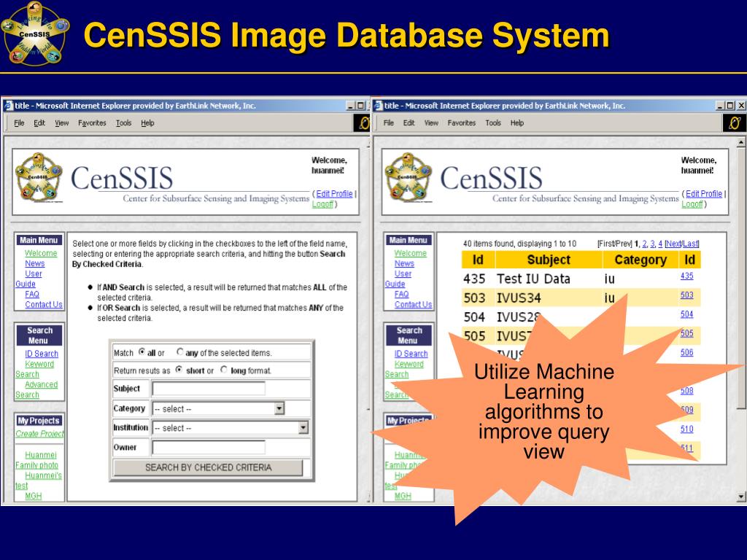Screen dimensions: 747x560
Task: Click Logoff link in left window
Action: (x=322, y=204)
